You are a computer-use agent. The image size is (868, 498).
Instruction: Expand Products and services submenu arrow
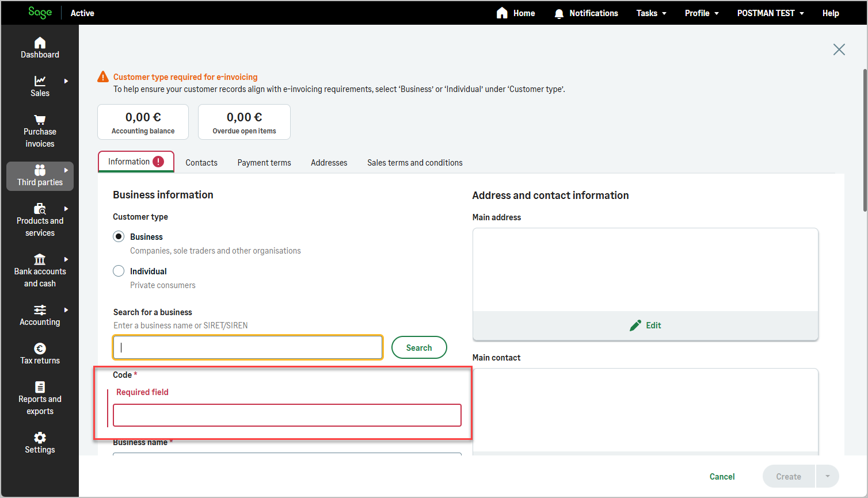click(x=66, y=209)
